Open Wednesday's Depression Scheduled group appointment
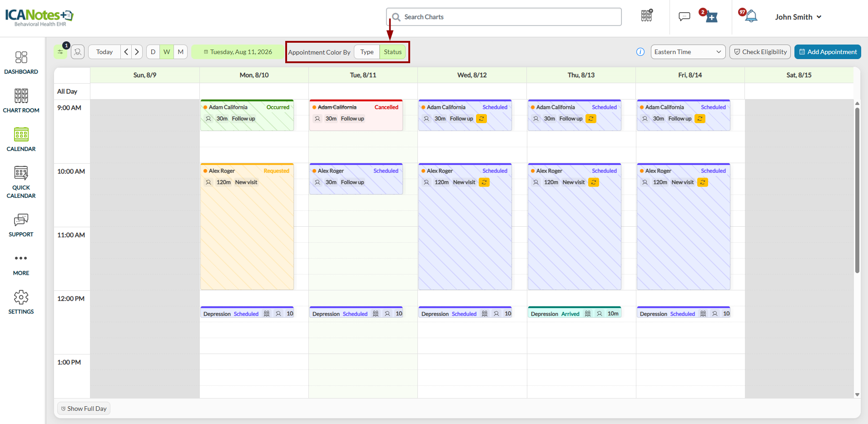 point(465,312)
